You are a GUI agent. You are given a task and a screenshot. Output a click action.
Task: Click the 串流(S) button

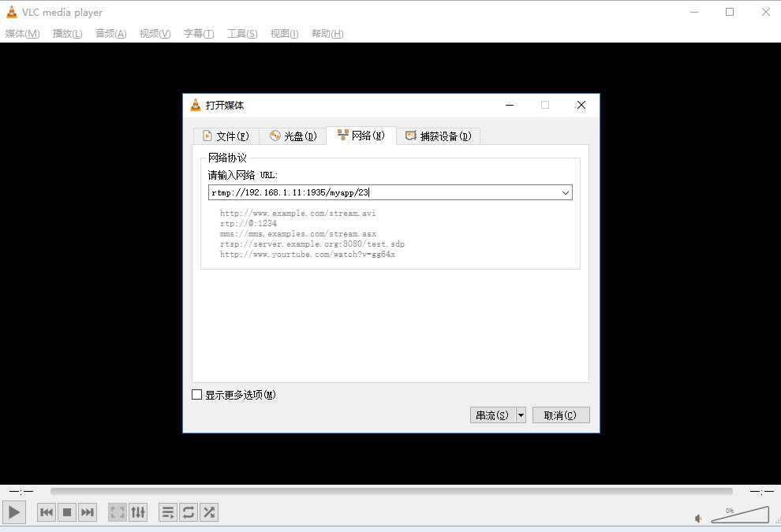pyautogui.click(x=492, y=415)
